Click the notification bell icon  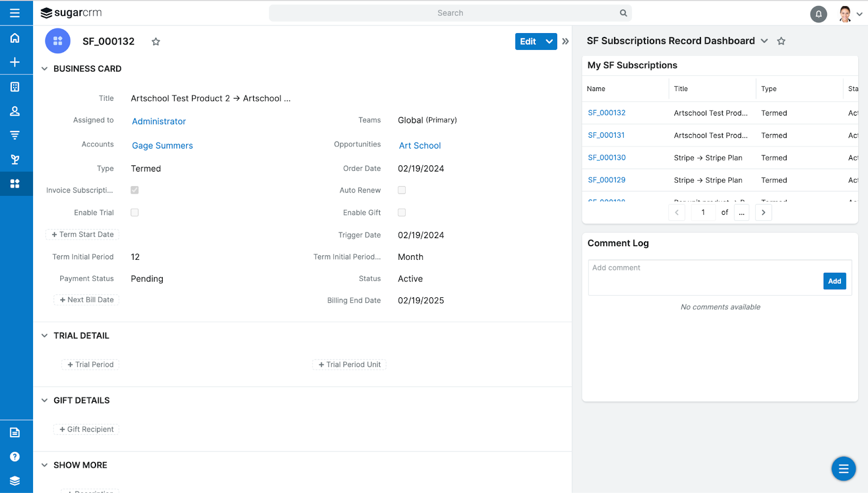(x=819, y=14)
